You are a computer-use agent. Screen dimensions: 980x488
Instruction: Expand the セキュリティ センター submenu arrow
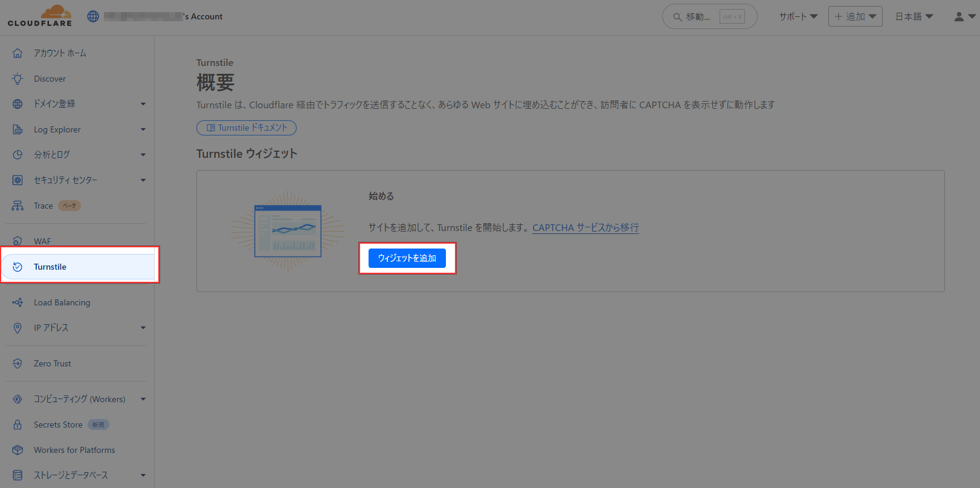143,180
